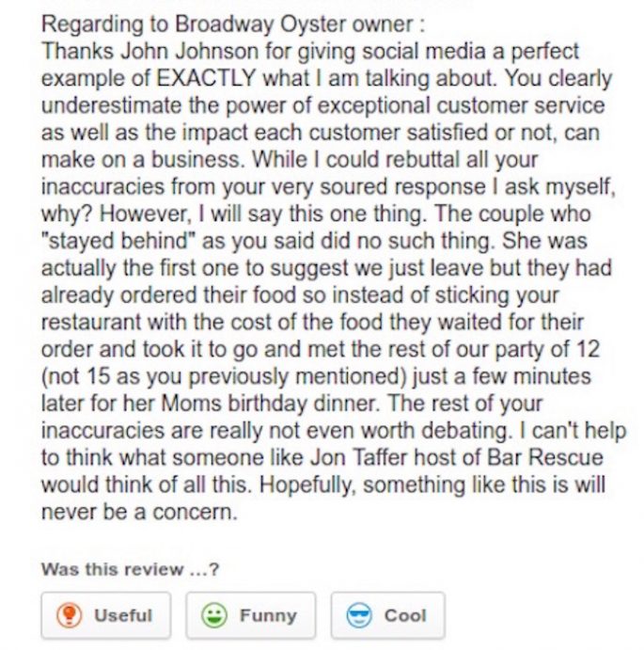Click the capitalized word 'EXACTLY'

click(206, 78)
